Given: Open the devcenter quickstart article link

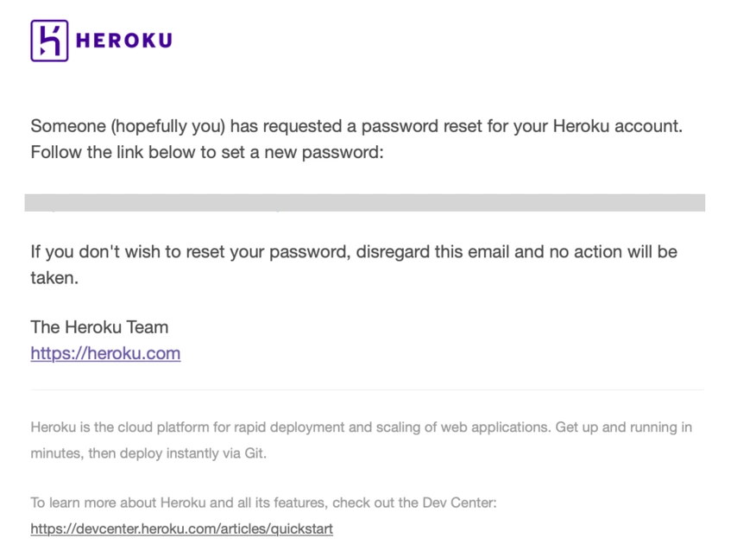Looking at the screenshot, I should [181, 528].
